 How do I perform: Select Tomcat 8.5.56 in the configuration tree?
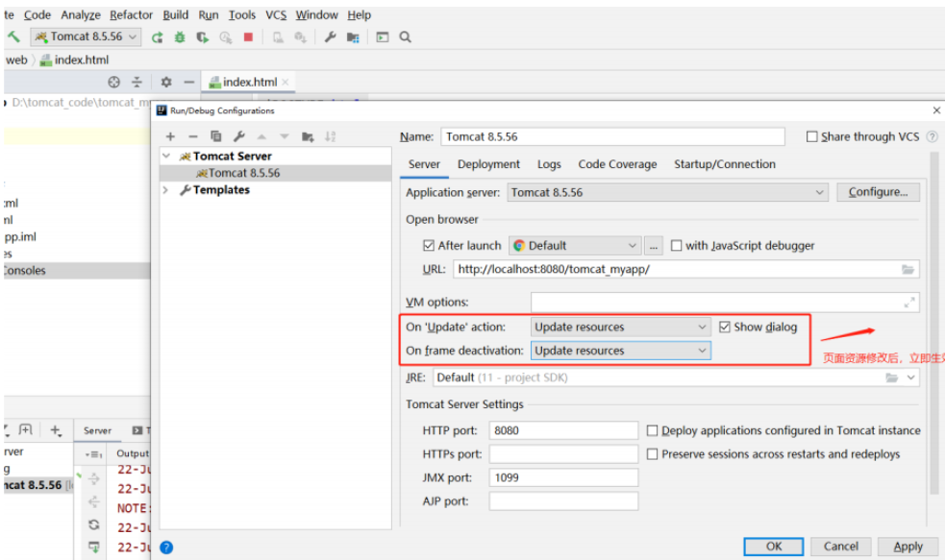click(275, 173)
